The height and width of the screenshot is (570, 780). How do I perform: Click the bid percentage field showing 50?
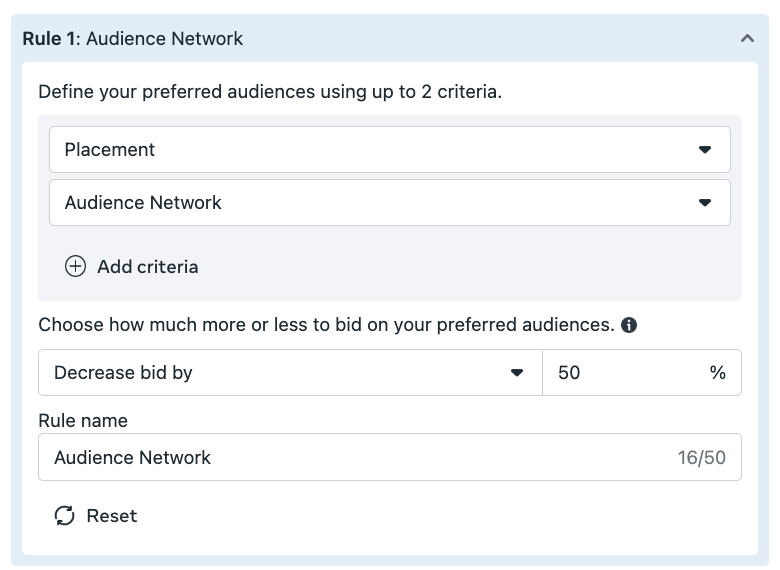pyautogui.click(x=642, y=373)
